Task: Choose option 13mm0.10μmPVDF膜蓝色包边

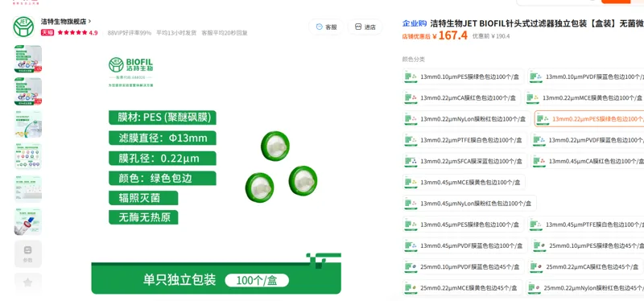Action: pyautogui.click(x=586, y=76)
